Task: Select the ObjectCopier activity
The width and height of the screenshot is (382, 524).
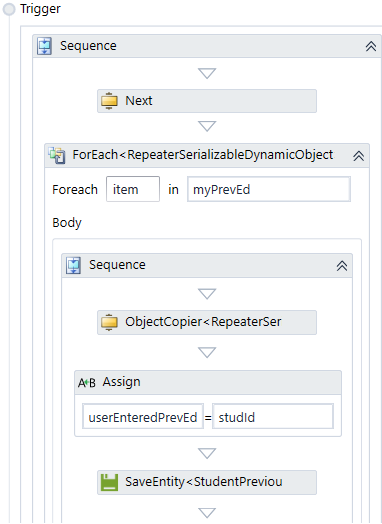Action: (x=207, y=322)
